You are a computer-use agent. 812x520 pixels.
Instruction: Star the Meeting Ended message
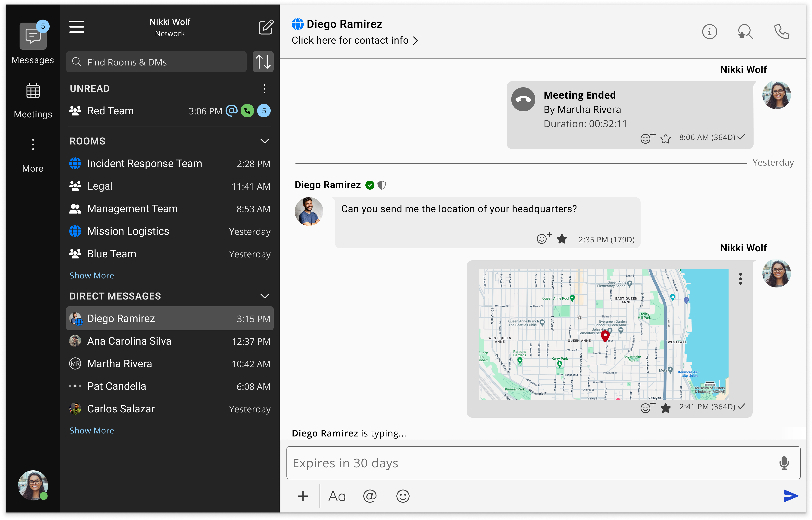pos(666,138)
